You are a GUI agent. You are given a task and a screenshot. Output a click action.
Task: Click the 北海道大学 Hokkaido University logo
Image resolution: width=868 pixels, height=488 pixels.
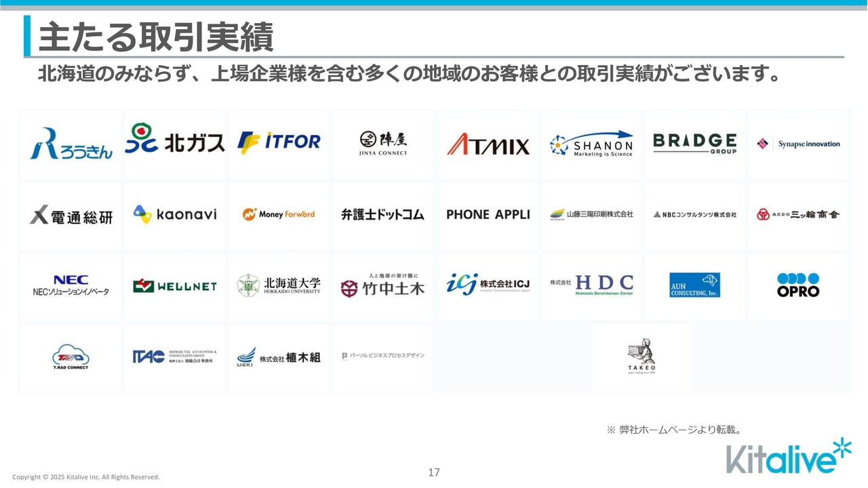click(279, 285)
